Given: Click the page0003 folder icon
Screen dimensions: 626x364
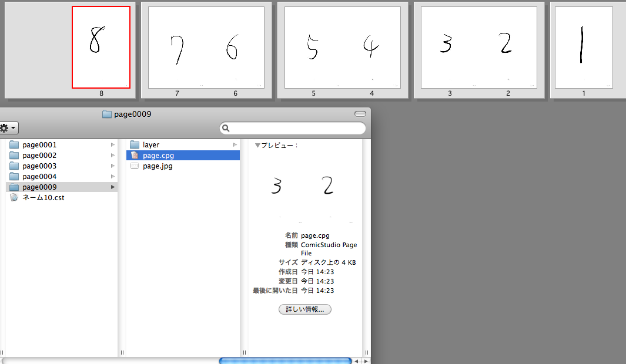Looking at the screenshot, I should pos(14,166).
